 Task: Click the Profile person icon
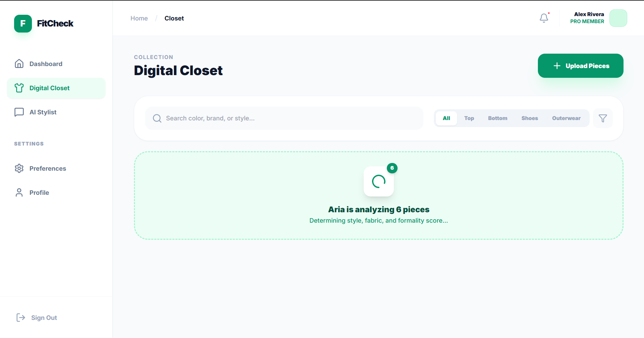click(x=19, y=192)
